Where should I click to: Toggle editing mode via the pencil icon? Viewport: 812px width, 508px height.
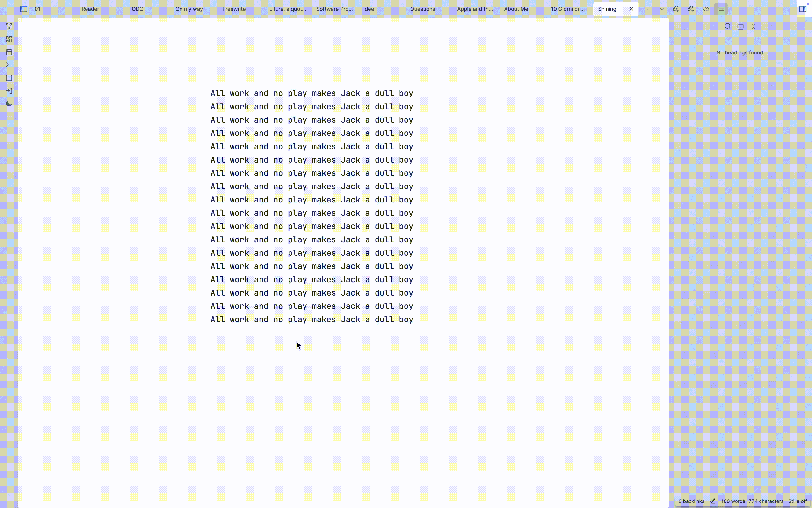click(x=712, y=501)
